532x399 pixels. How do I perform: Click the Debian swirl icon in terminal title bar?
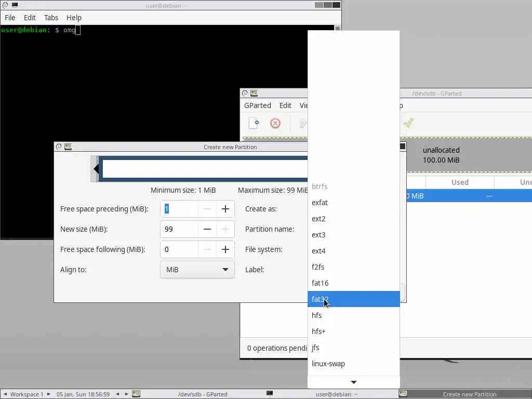(5, 5)
